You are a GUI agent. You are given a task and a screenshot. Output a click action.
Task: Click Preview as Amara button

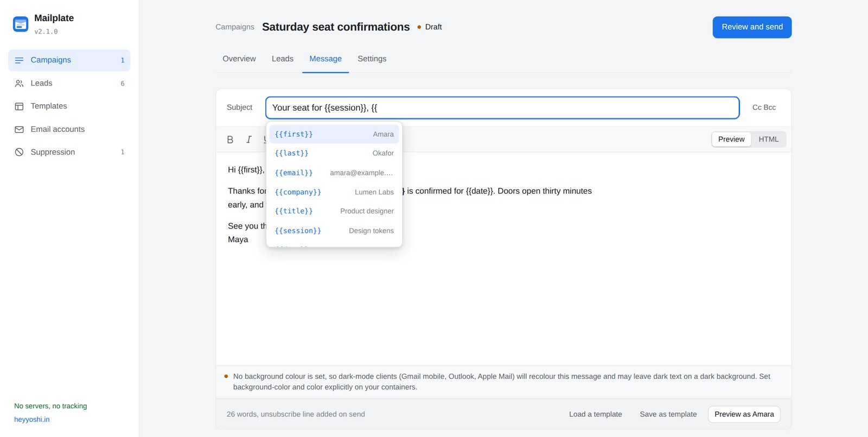click(744, 414)
